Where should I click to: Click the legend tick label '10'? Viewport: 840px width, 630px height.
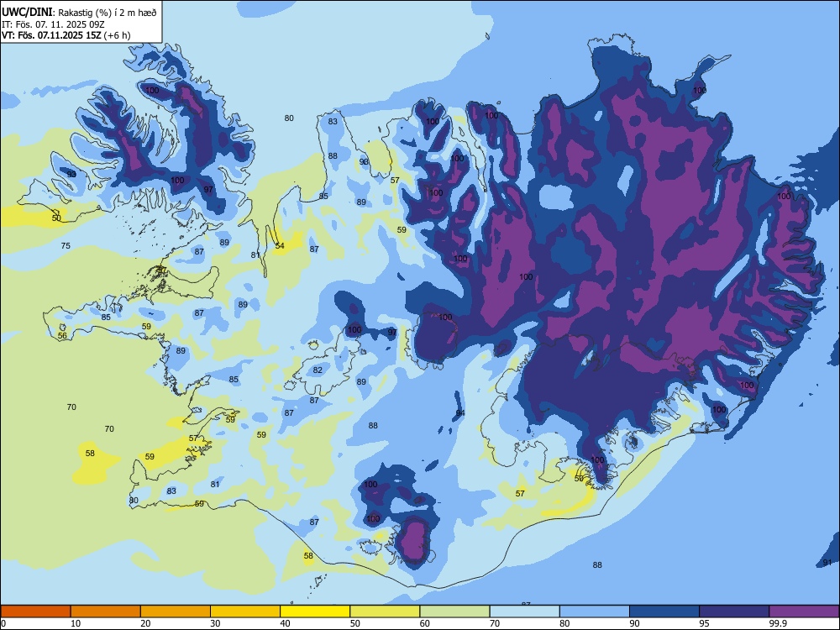(x=76, y=623)
